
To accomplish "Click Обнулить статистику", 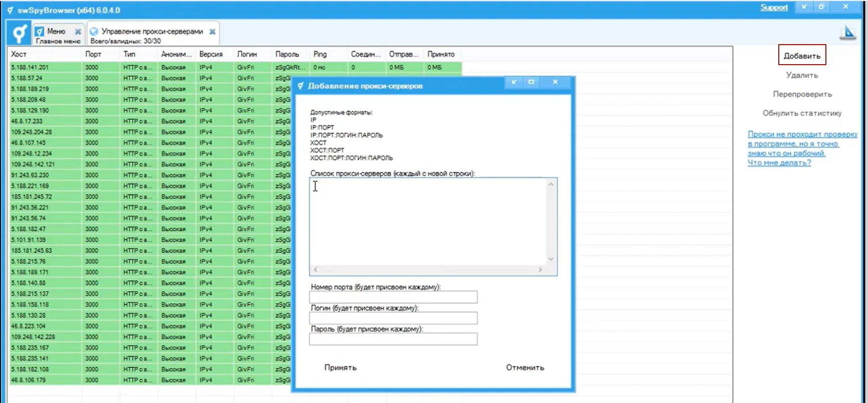I will 802,113.
